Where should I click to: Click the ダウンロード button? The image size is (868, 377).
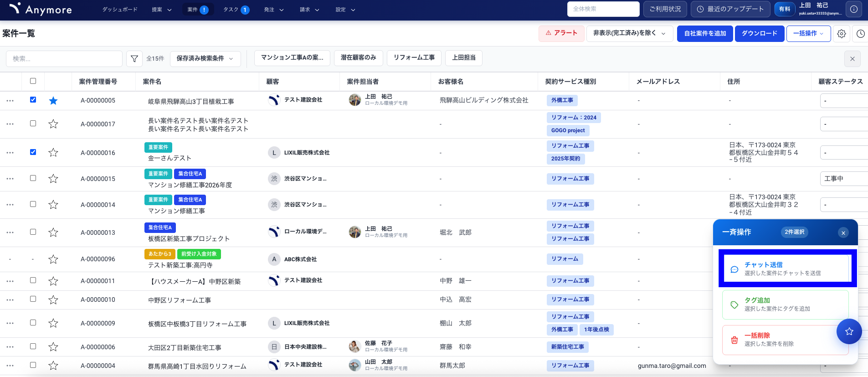point(760,33)
